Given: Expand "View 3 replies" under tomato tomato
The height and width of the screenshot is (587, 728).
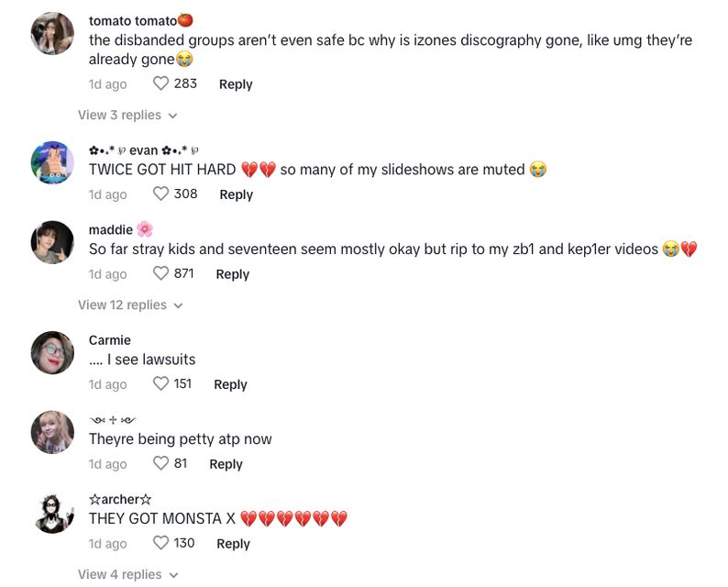Looking at the screenshot, I should [x=127, y=116].
